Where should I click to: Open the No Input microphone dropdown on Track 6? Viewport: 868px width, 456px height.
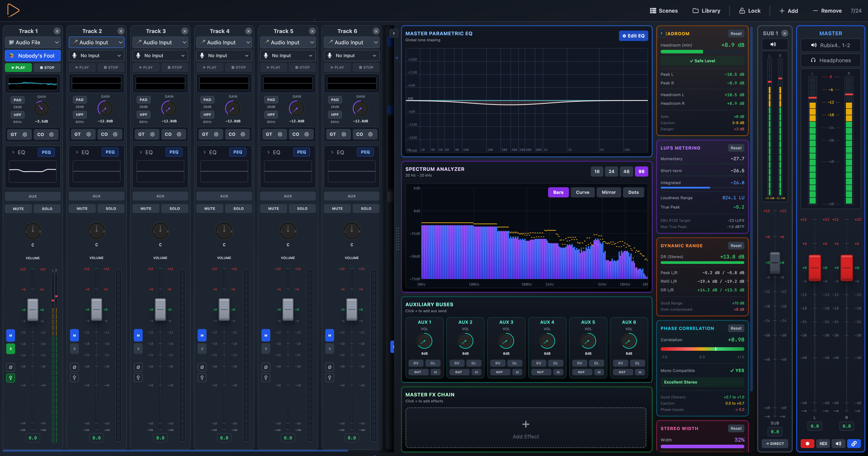351,55
